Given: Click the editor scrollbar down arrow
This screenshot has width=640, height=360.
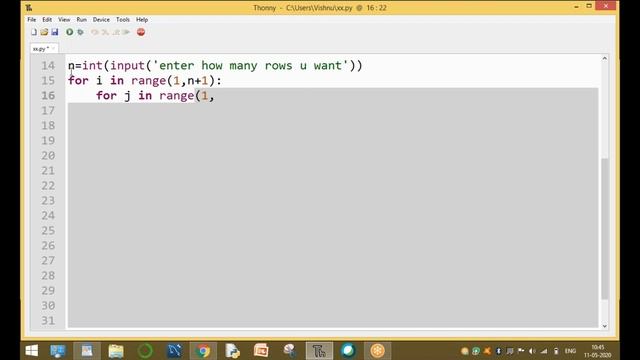Looking at the screenshot, I should (604, 326).
